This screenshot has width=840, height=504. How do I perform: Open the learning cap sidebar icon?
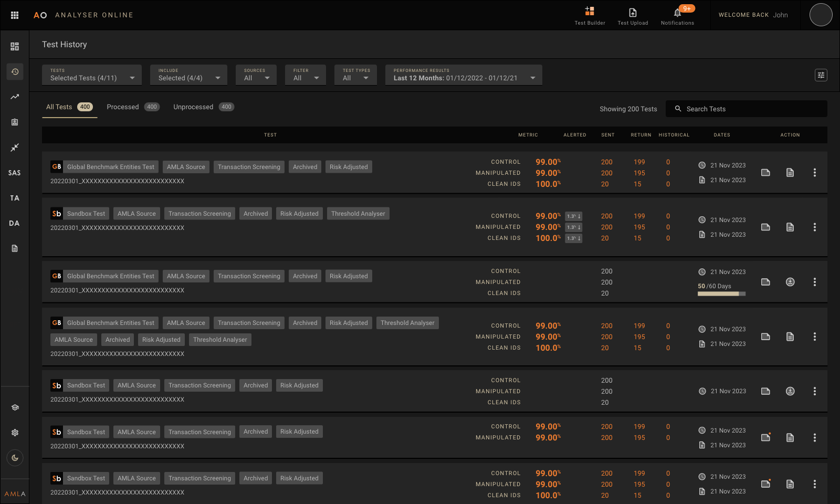click(x=15, y=407)
